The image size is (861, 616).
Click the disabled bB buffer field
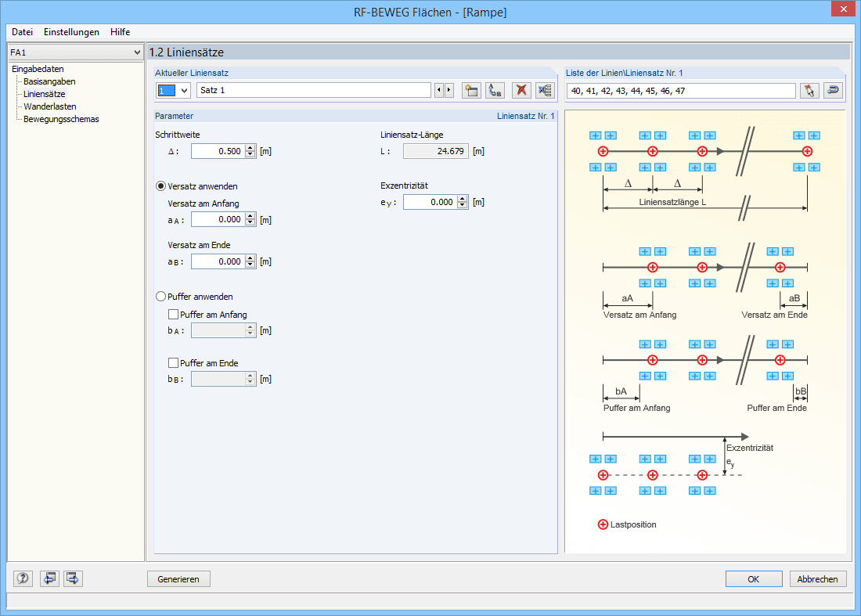coord(218,379)
